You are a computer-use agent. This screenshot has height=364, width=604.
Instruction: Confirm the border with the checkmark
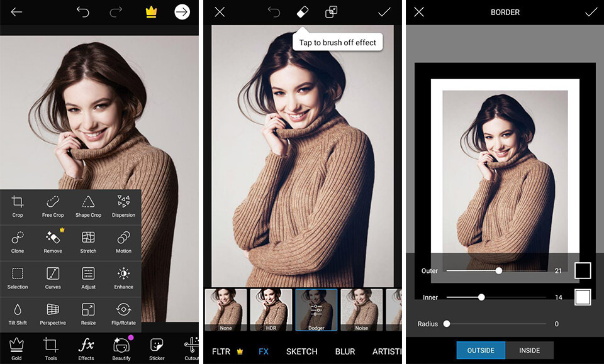pyautogui.click(x=591, y=12)
